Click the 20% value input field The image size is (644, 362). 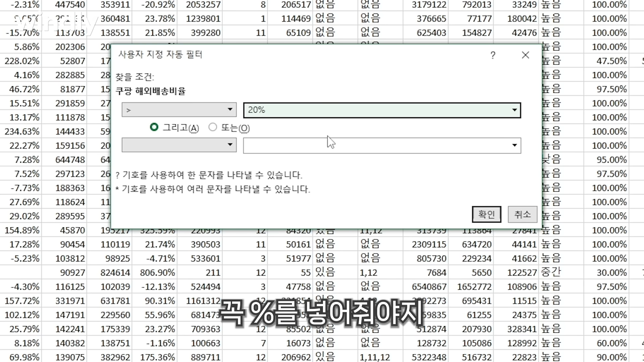click(x=376, y=110)
